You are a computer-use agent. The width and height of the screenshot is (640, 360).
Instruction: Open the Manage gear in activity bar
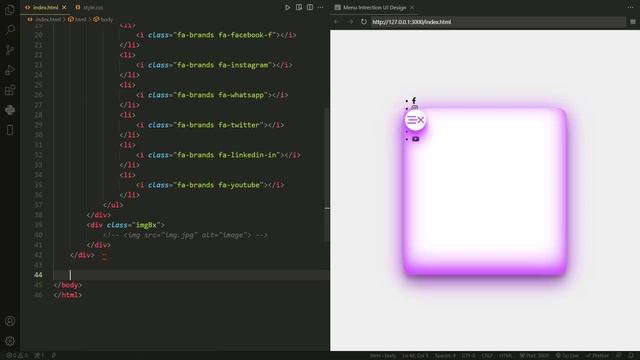10,341
